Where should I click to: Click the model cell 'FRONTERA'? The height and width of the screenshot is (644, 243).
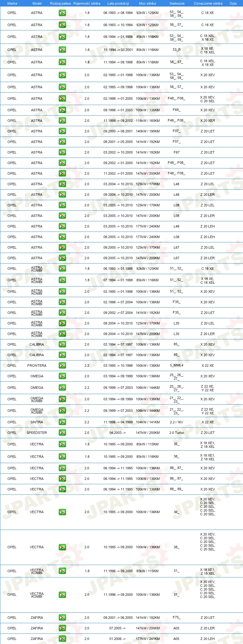[x=37, y=366]
